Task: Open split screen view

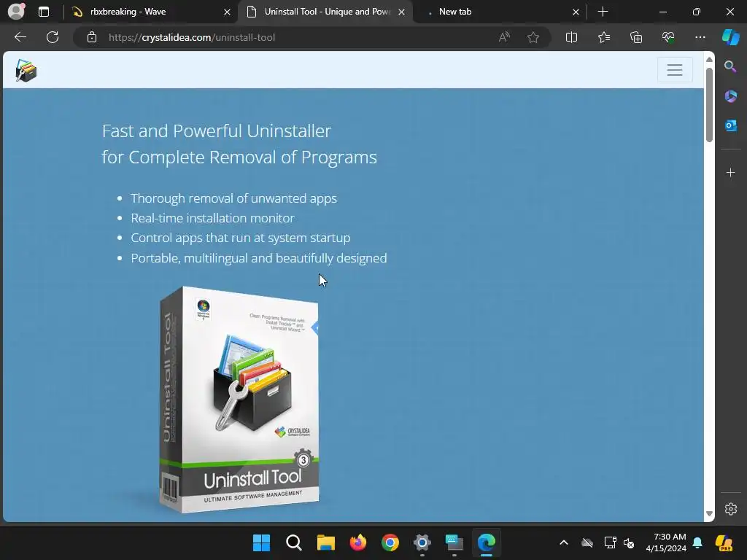Action: pos(571,37)
